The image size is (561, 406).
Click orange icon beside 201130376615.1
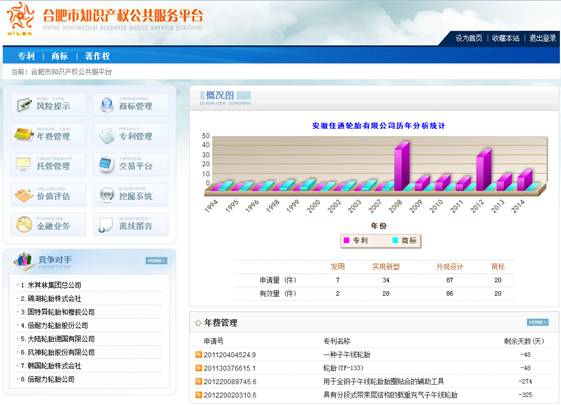tap(199, 368)
